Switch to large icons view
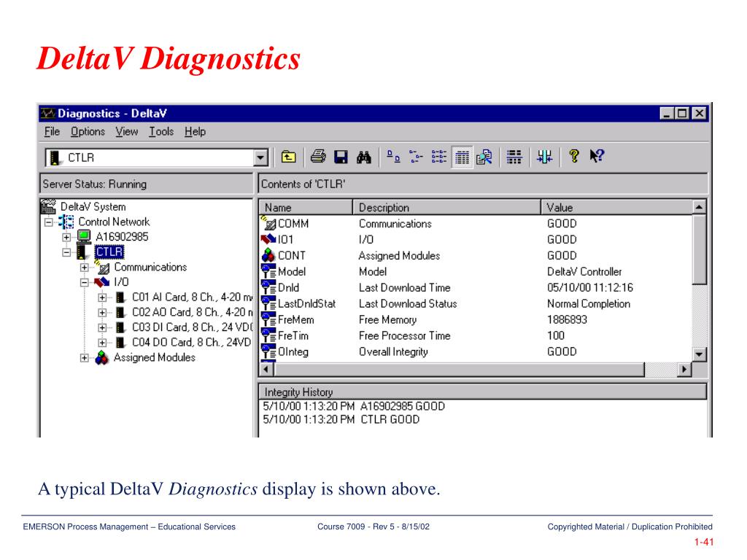Viewport: 747px width, 560px height. tap(393, 157)
